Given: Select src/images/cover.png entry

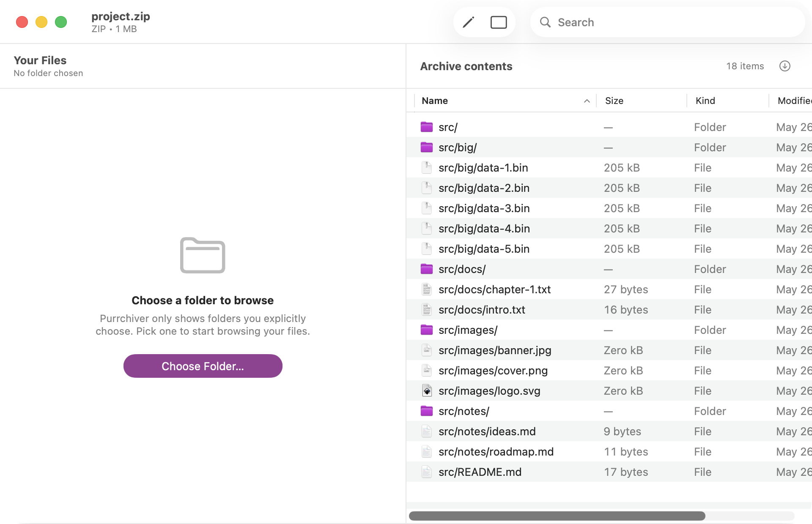Looking at the screenshot, I should pos(493,371).
